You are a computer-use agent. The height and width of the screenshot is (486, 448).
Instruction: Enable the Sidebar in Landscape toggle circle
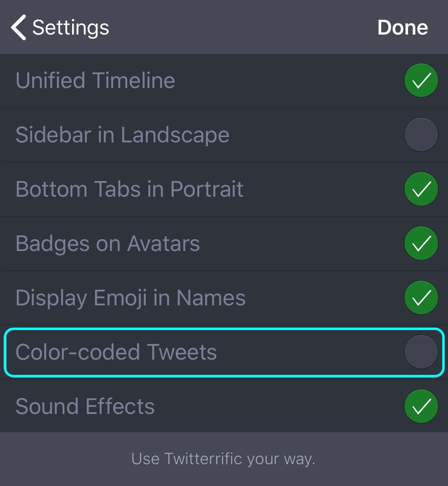pos(421,135)
